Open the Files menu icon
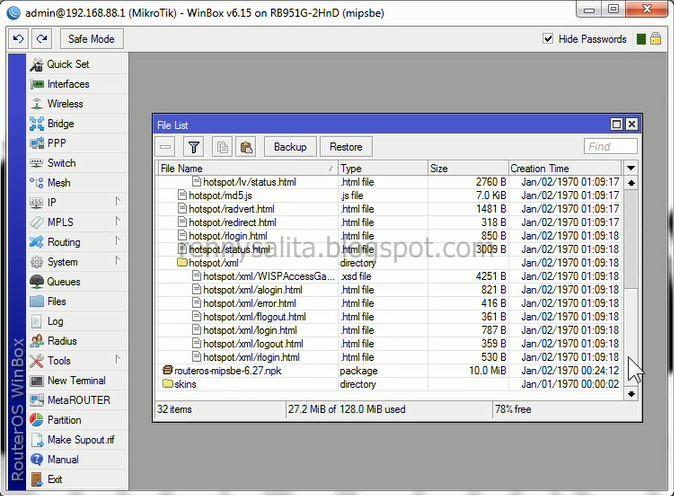This screenshot has height=496, width=674. click(x=37, y=301)
